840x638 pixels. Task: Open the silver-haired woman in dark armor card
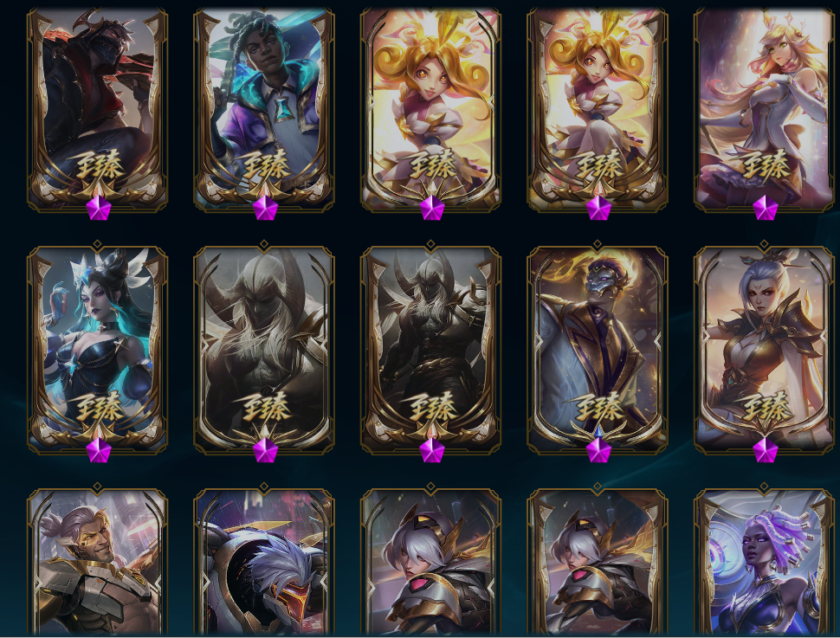(765, 349)
